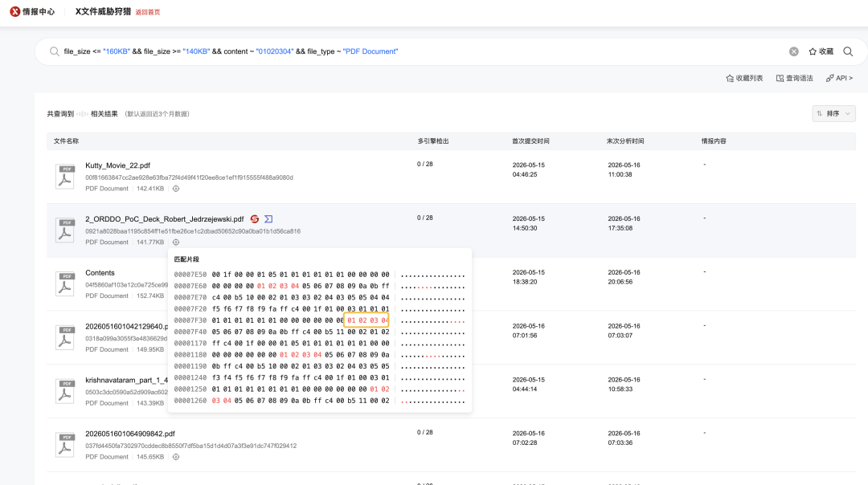Click the 返回首页 link
Screen dimensions: 868x485
coord(148,12)
